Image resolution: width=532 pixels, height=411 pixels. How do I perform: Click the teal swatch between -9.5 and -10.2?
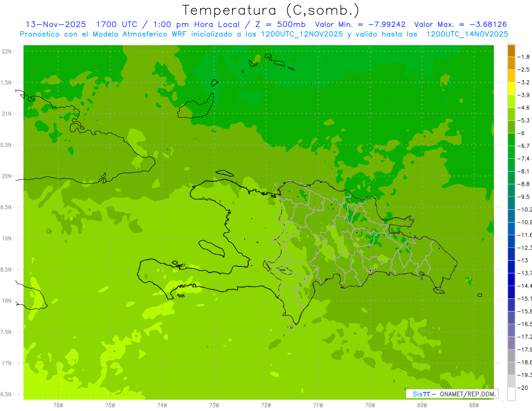511,203
